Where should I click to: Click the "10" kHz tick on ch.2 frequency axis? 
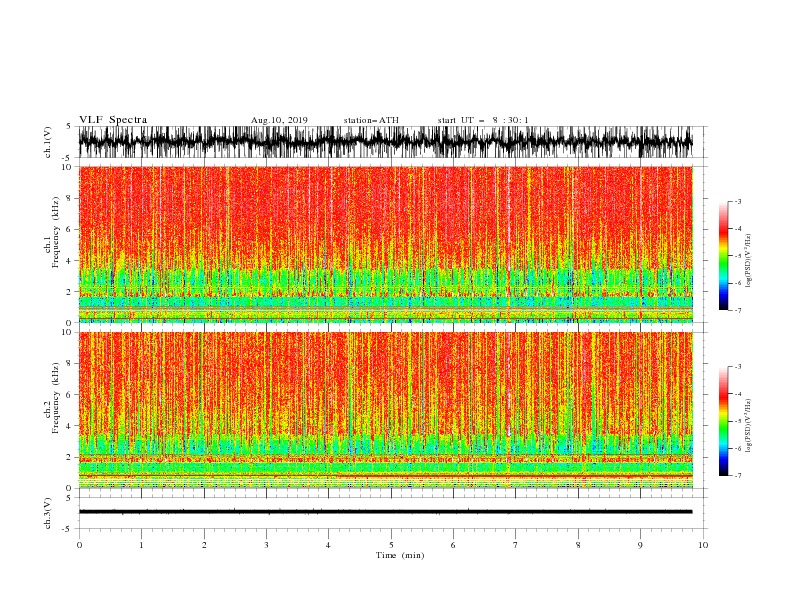pyautogui.click(x=68, y=332)
